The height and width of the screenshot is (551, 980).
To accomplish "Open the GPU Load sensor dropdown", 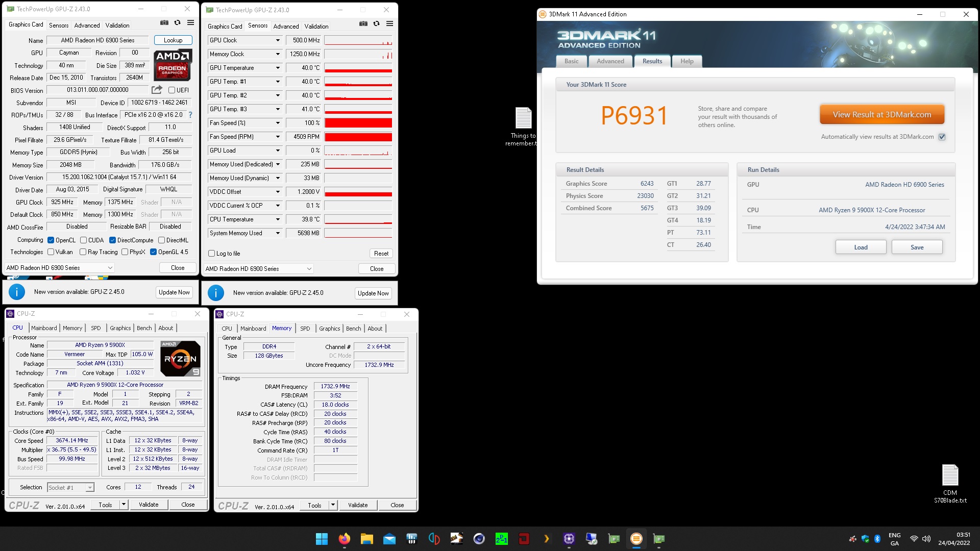I will pos(278,151).
